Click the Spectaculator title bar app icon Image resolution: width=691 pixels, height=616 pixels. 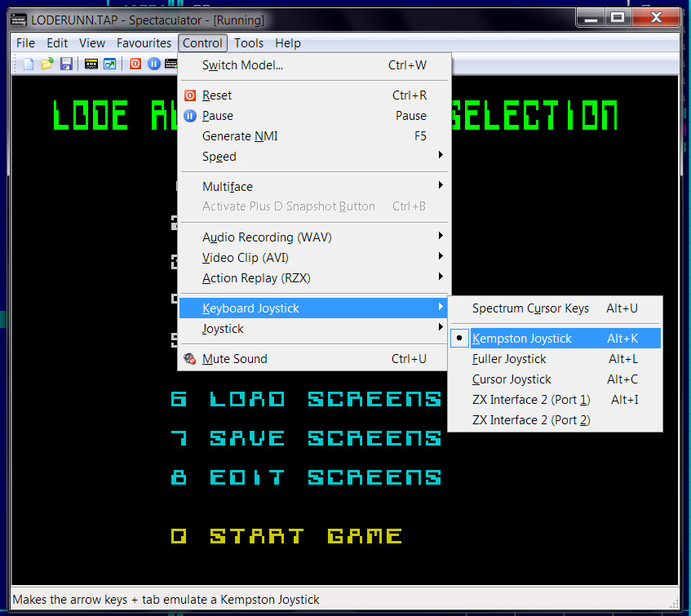[x=19, y=20]
